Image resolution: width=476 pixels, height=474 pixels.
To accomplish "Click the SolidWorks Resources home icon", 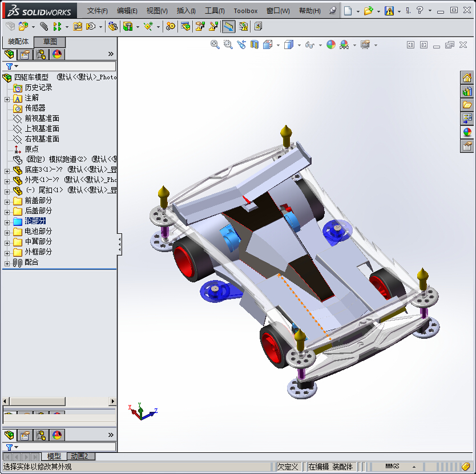I will tap(467, 78).
